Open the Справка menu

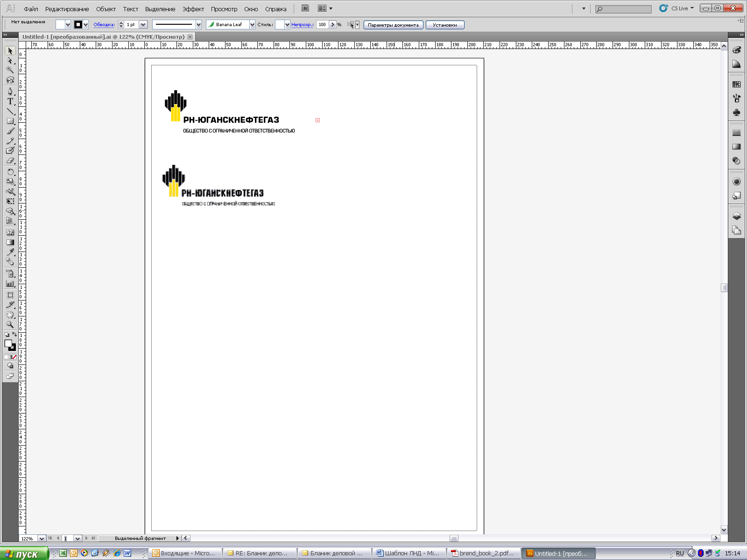coord(276,9)
